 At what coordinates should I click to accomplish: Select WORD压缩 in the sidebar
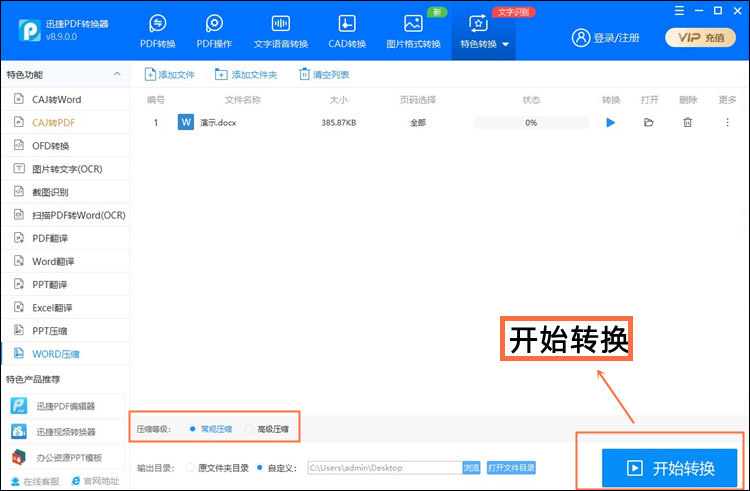[66, 354]
